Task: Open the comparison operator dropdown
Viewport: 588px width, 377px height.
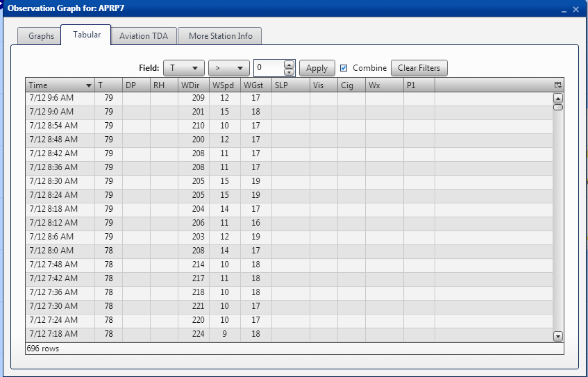Action: [228, 68]
